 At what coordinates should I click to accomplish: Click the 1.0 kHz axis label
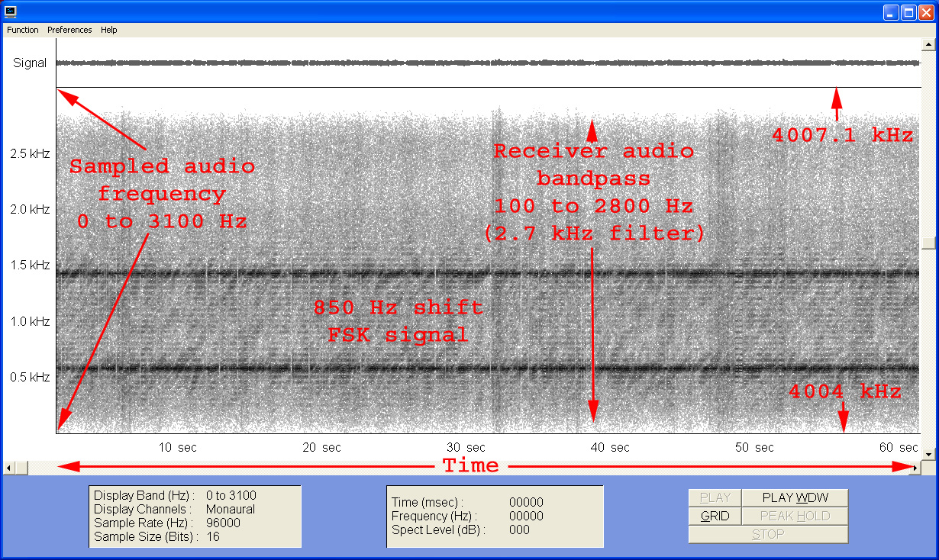click(31, 321)
